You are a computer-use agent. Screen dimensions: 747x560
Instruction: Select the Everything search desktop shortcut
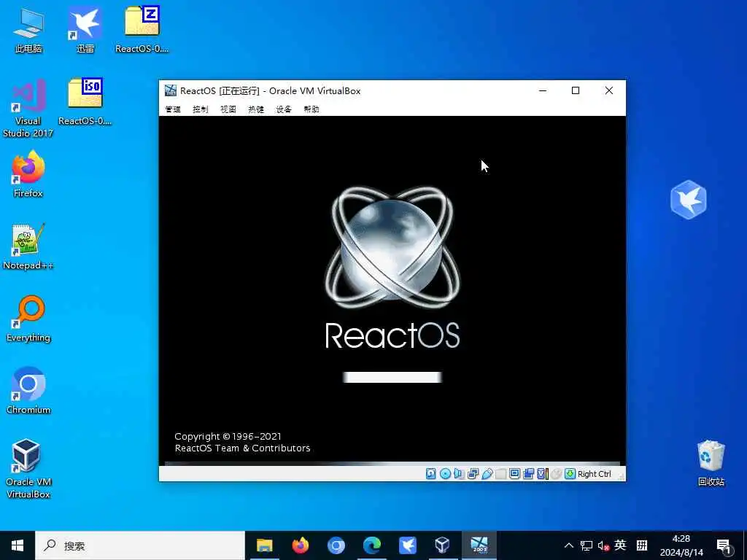tap(28, 319)
